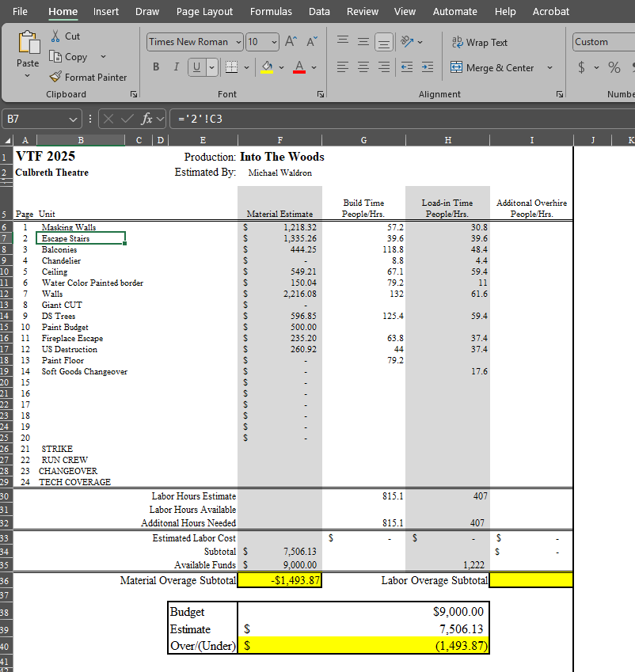Switch to the Page Layout tab
This screenshot has width=635, height=672.
click(204, 12)
